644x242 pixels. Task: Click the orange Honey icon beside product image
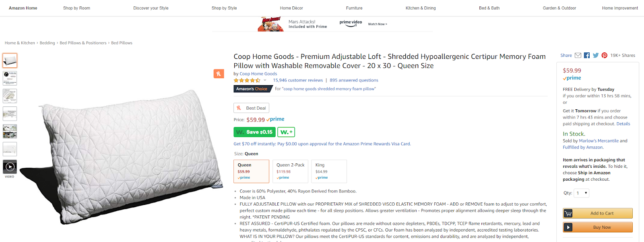219,73
